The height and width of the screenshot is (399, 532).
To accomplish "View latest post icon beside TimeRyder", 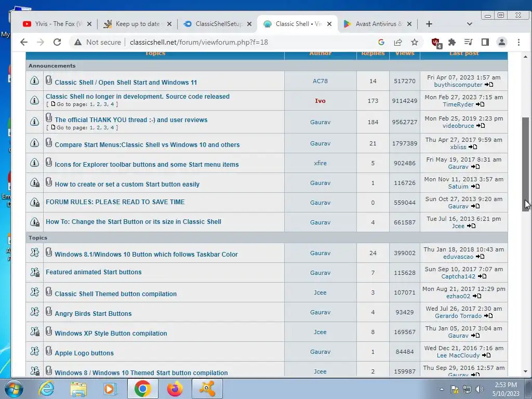I will 480,104.
